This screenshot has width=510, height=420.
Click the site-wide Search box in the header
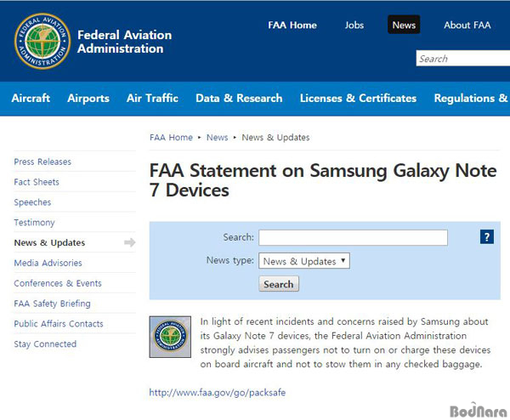tap(463, 59)
